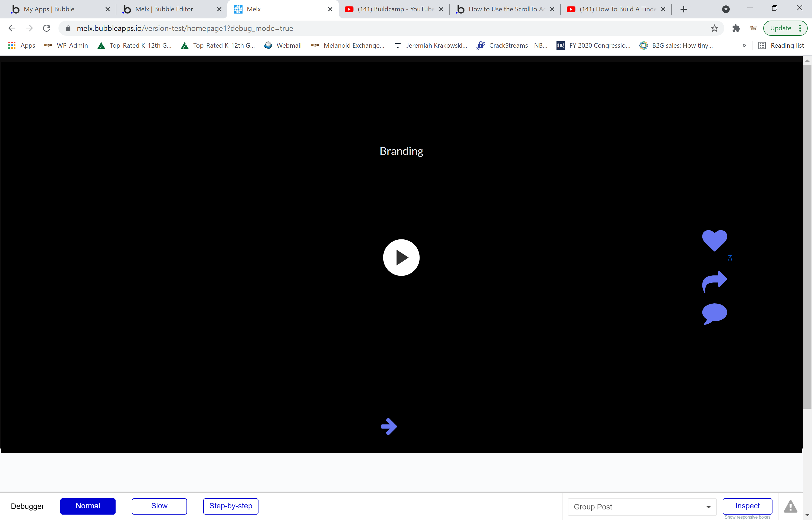The image size is (812, 520).
Task: Click the Chrome Update button
Action: click(x=781, y=28)
